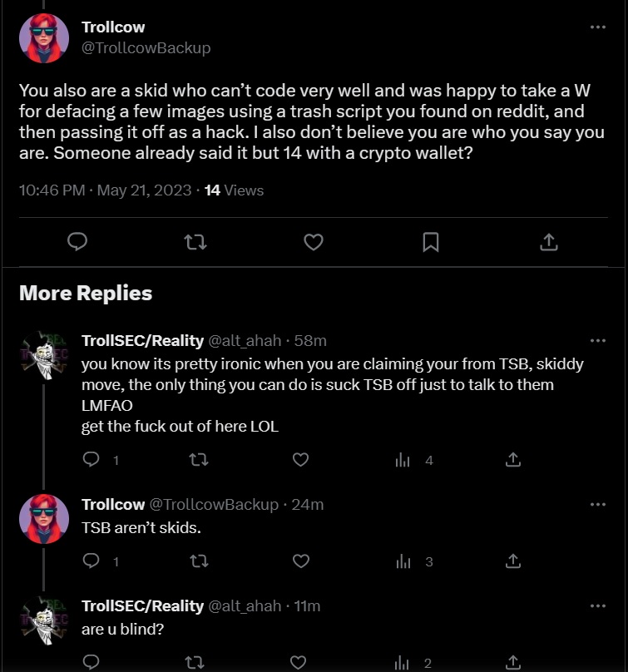Click Trollcow's avatar on the main tweet

pyautogui.click(x=44, y=38)
